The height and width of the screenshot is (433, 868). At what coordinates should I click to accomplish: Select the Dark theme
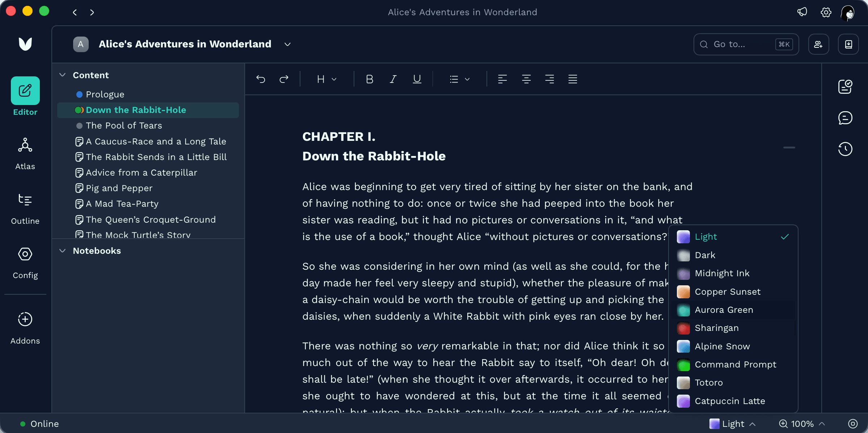pyautogui.click(x=733, y=255)
